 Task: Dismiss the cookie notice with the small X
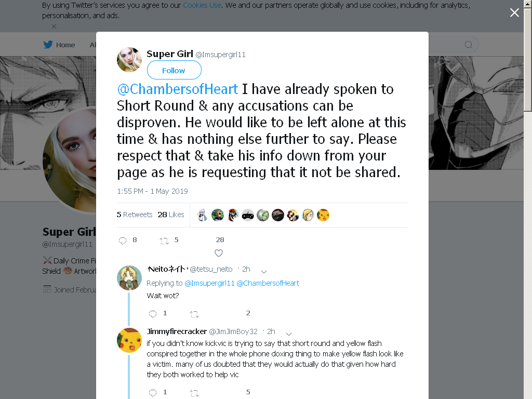click(x=54, y=26)
